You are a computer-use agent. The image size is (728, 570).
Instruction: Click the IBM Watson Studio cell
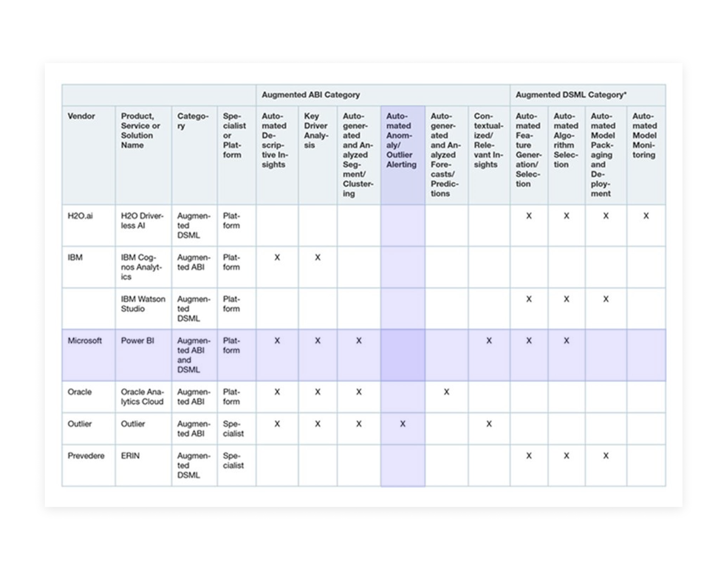pos(143,304)
